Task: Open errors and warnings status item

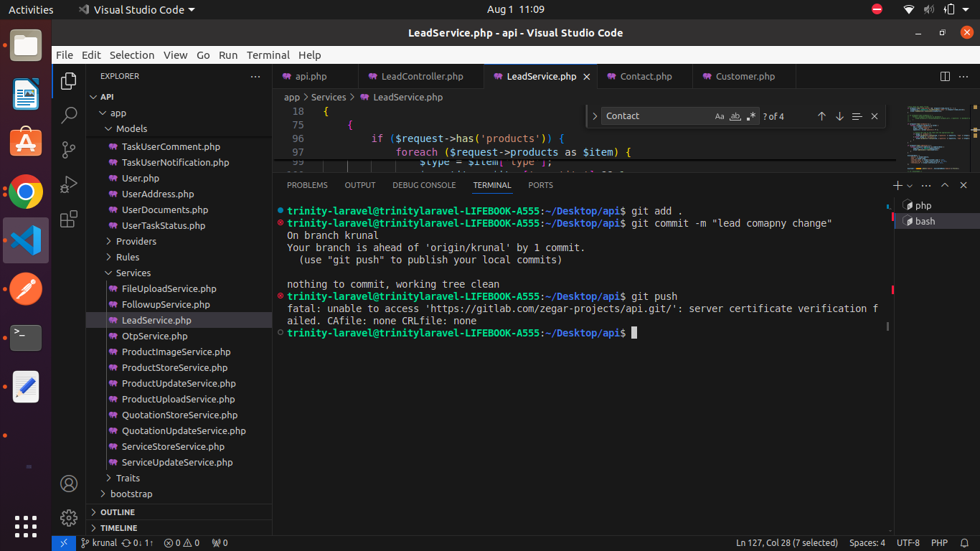Action: coord(182,543)
